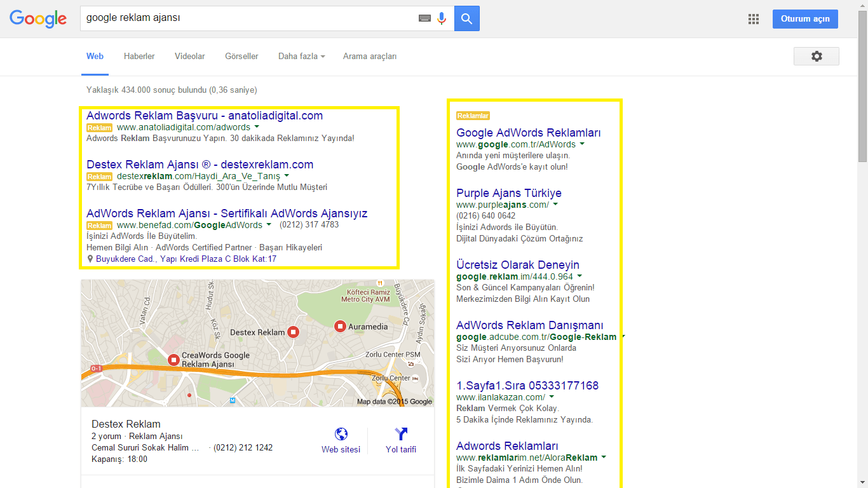Expand arrow beside reklamlarim.net/AloraReklam URL

point(604,457)
